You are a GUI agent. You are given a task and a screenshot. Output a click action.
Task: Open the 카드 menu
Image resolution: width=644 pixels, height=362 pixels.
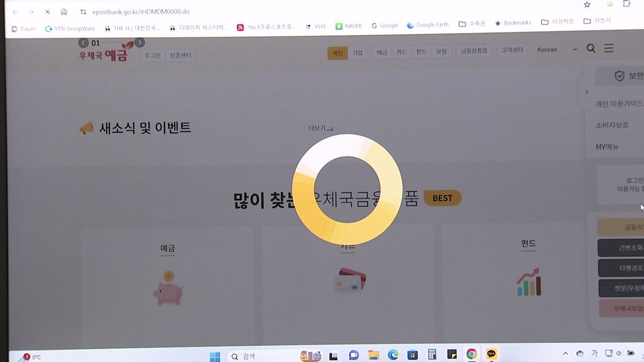coord(401,52)
